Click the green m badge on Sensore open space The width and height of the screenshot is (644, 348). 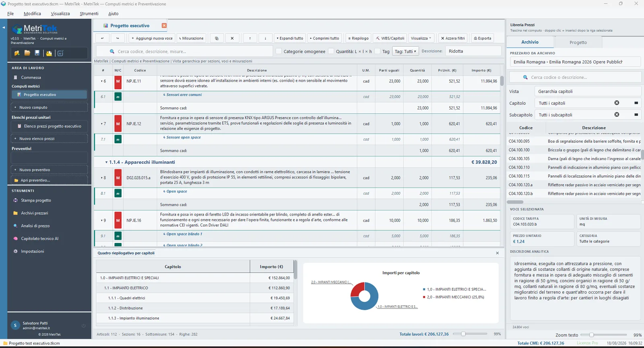pos(118,139)
